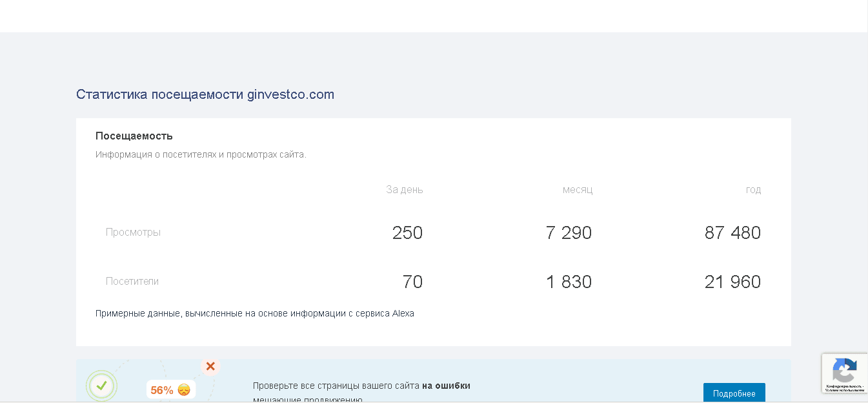Click the orange 56% score badge

[x=161, y=390]
